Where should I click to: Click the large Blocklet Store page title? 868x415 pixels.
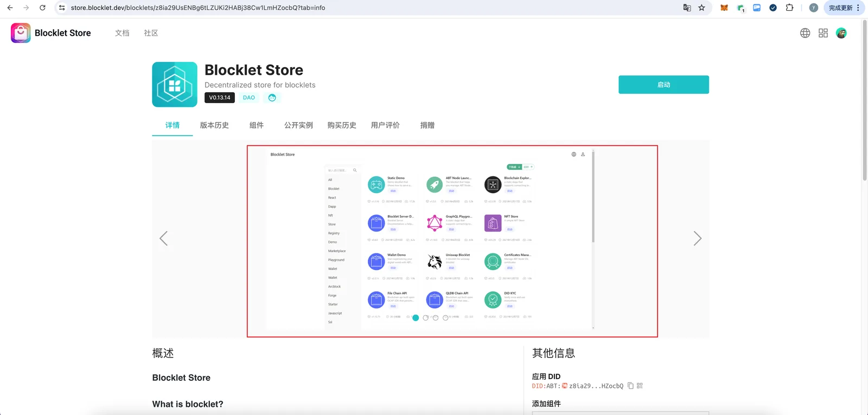pos(254,70)
